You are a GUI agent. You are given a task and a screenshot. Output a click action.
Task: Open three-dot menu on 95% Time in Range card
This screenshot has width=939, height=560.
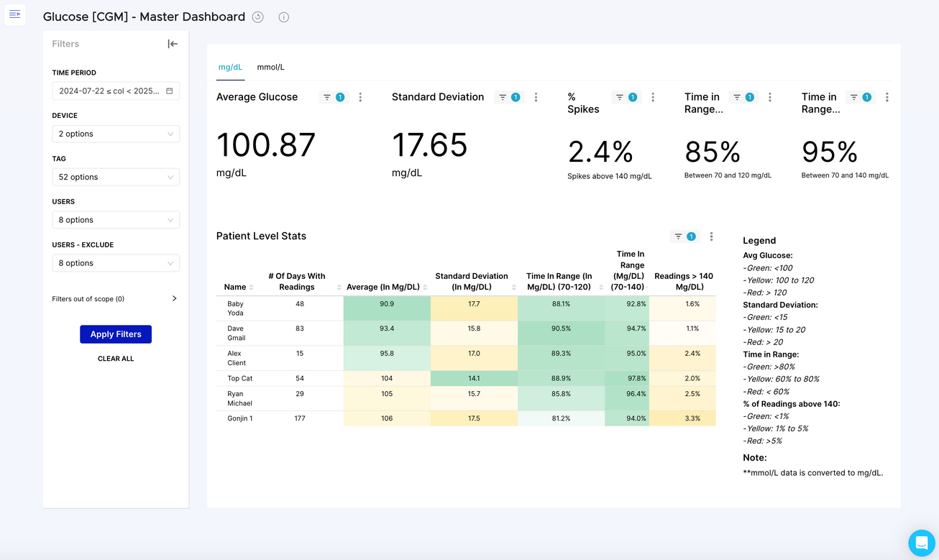point(887,97)
